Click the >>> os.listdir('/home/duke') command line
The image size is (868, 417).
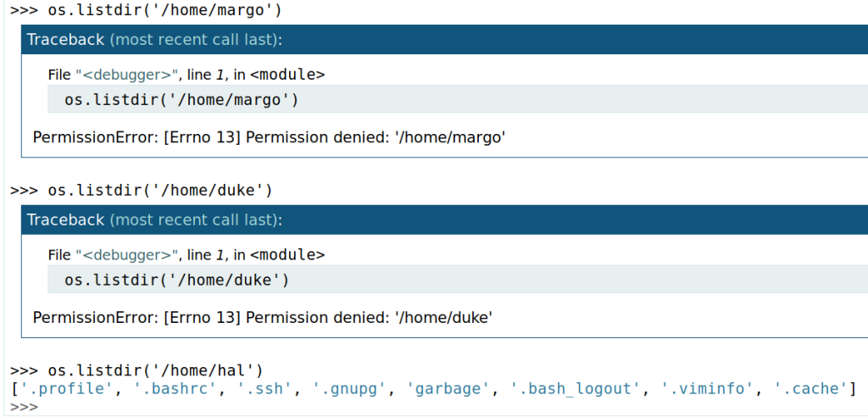click(x=141, y=190)
